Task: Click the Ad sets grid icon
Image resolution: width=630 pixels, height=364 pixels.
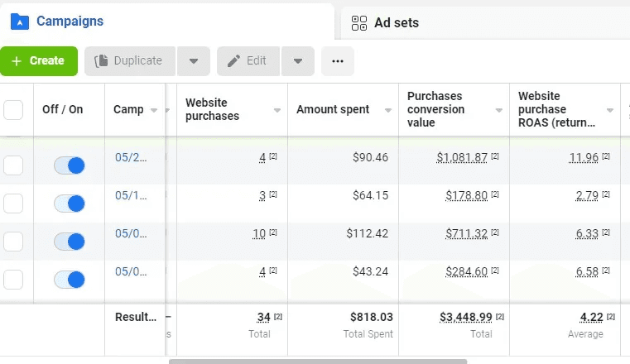Action: (358, 23)
